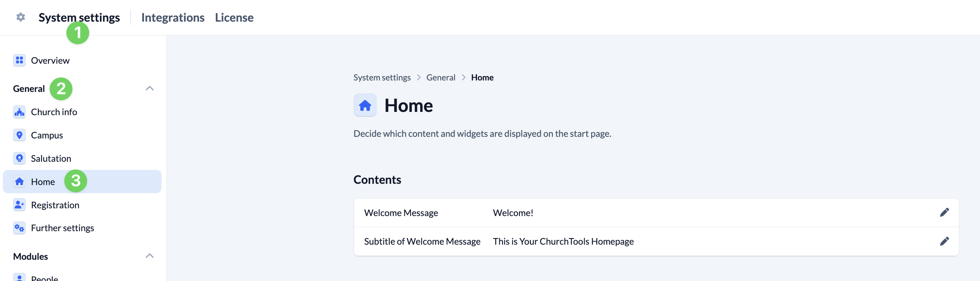
Task: Edit Subtitle of Welcome Message pencil icon
Action: (x=944, y=241)
